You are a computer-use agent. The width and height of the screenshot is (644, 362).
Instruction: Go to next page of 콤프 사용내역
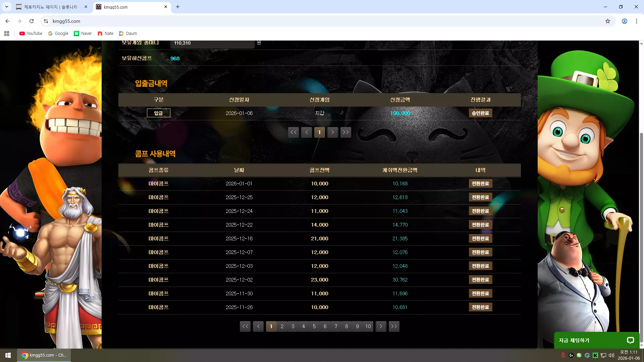click(x=381, y=326)
